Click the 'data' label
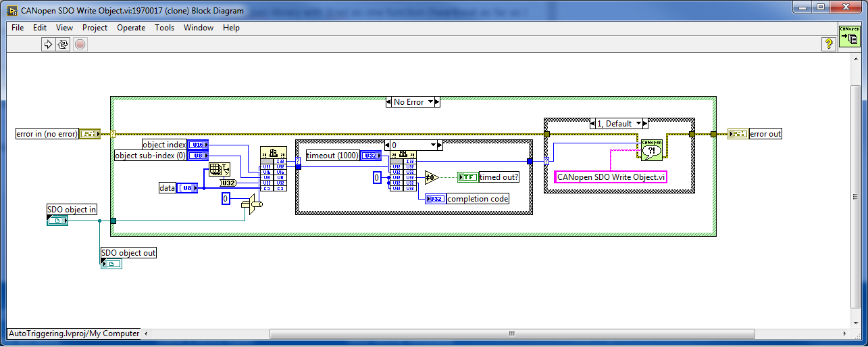Viewport: 868px width, 347px height. click(167, 188)
